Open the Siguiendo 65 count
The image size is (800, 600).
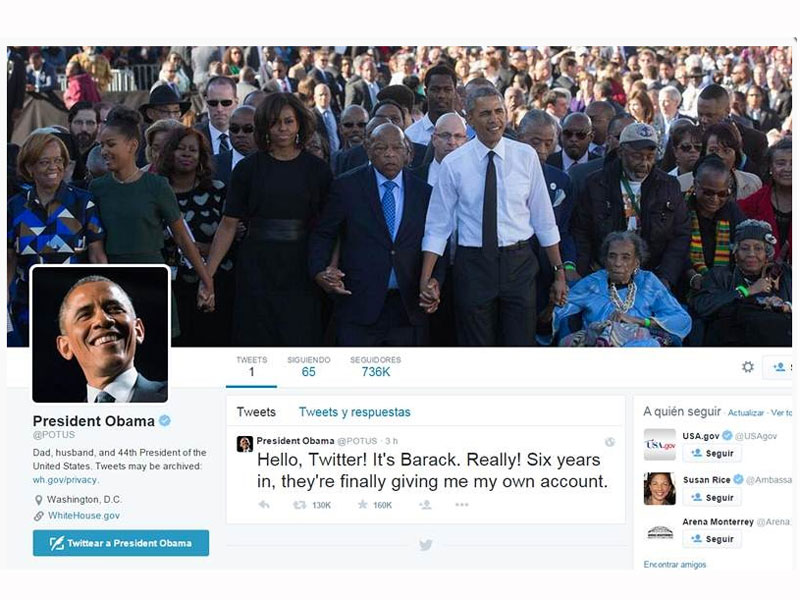pyautogui.click(x=309, y=366)
